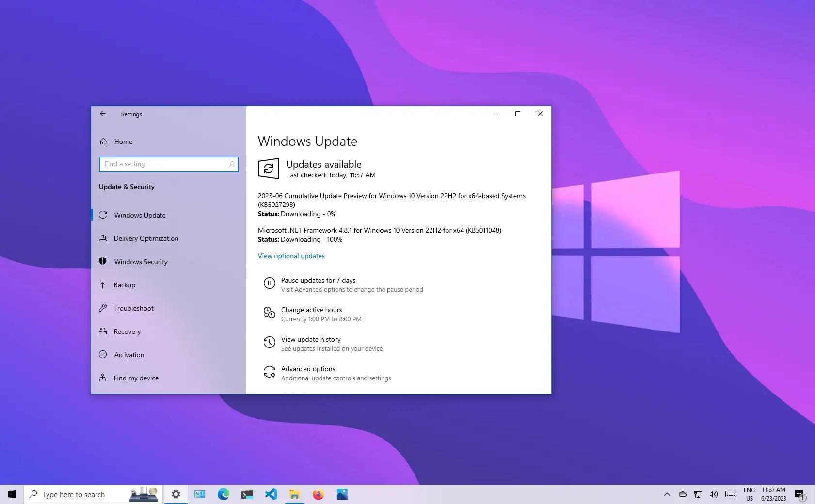The width and height of the screenshot is (815, 504).
Task: Open File Explorer from the taskbar
Action: coord(294,494)
